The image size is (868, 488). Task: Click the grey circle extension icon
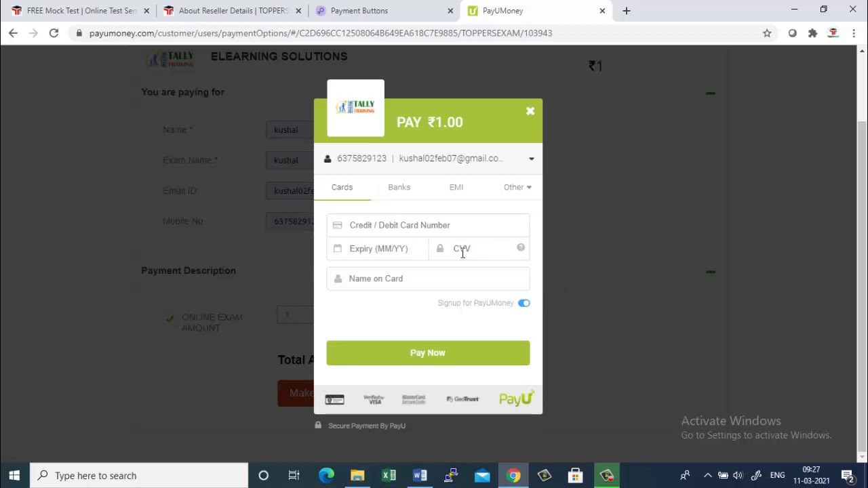point(792,33)
